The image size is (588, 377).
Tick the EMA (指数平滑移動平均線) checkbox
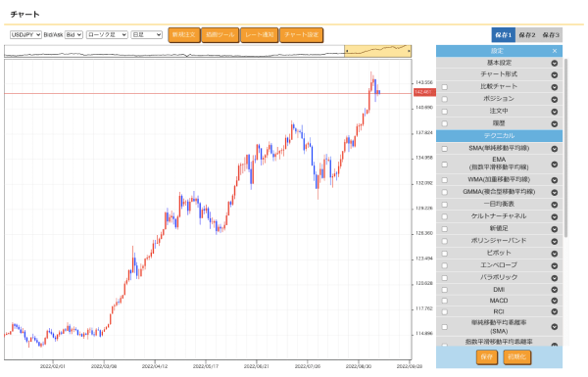pos(444,165)
